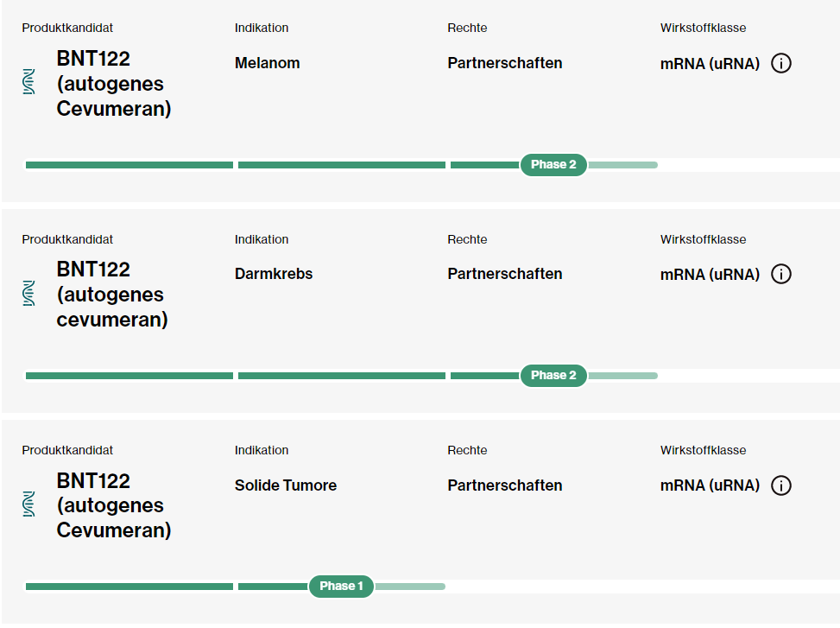
Task: Open BNT122 product title for Darmkrebs
Action: pyautogui.click(x=112, y=295)
